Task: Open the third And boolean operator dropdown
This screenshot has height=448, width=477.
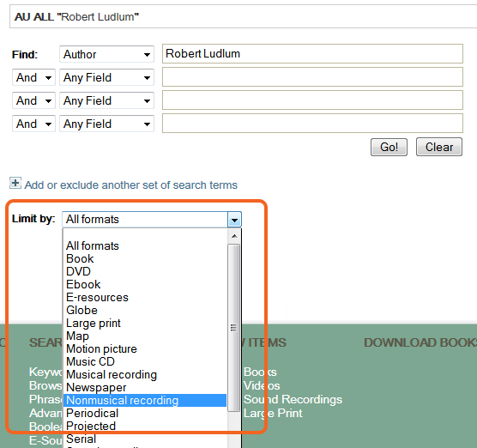Action: point(33,124)
